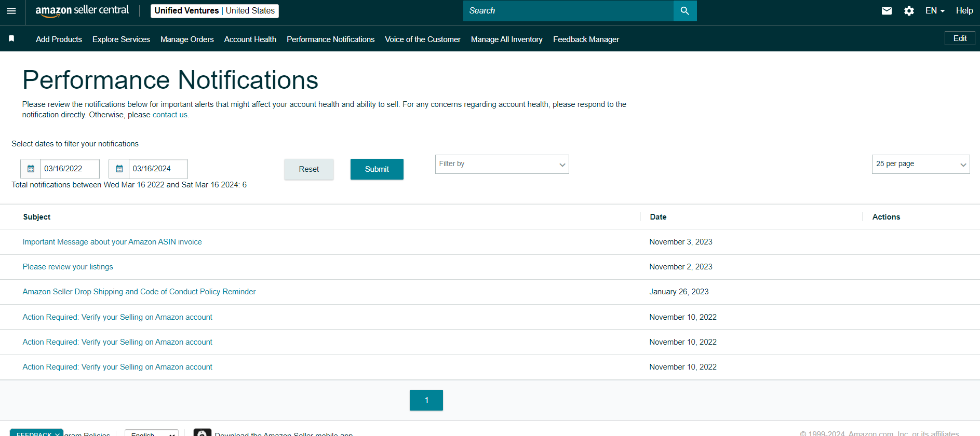Go to Add Products

coord(59,39)
